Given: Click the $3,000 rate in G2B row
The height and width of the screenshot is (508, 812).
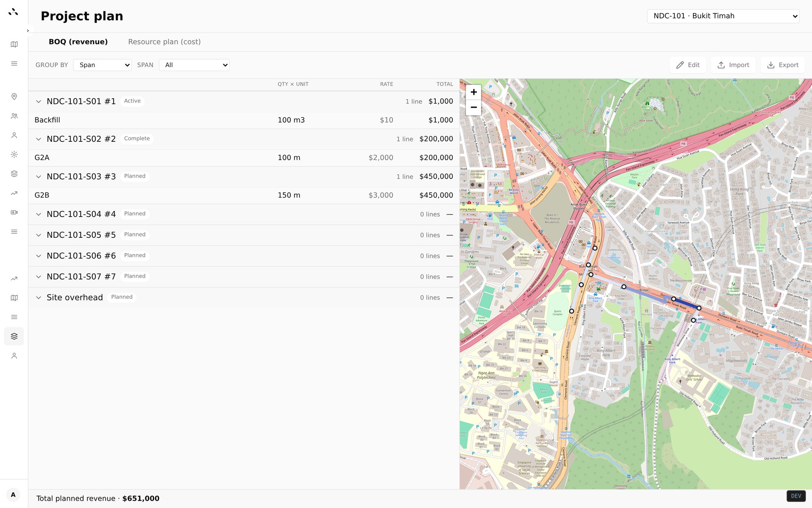Looking at the screenshot, I should (x=381, y=195).
